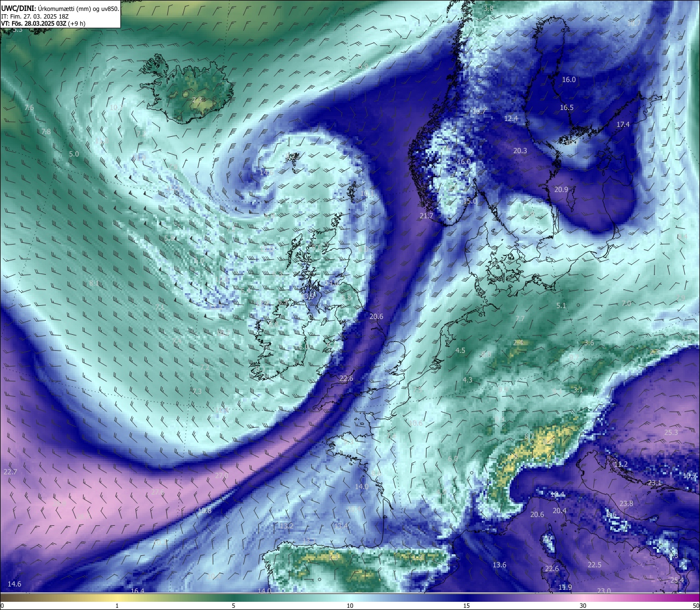Click the 23.8 value on the map
Screen dimensions: 700x610
(626, 503)
